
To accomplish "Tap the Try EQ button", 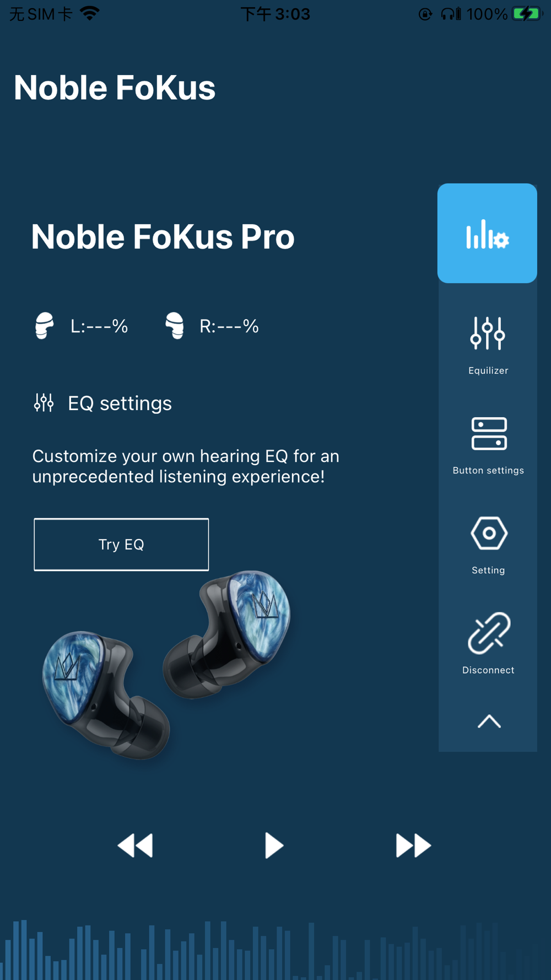I will tap(121, 545).
